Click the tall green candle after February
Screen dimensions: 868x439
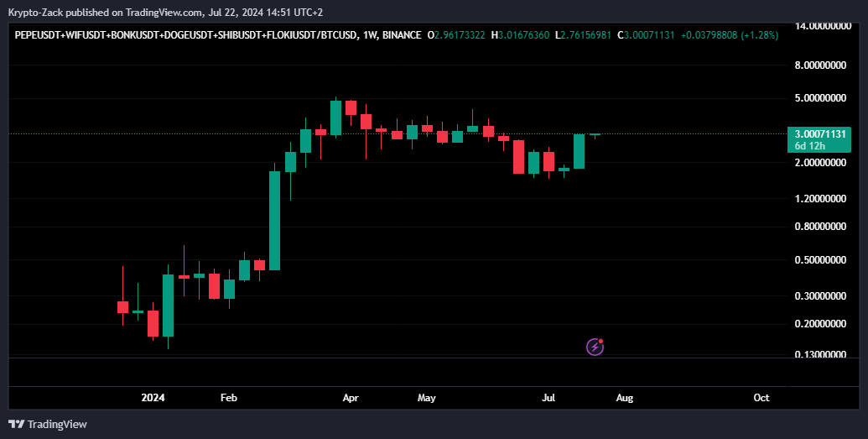274,220
